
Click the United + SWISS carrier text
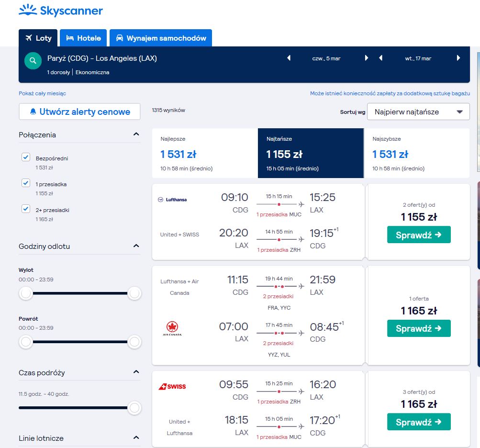(179, 235)
